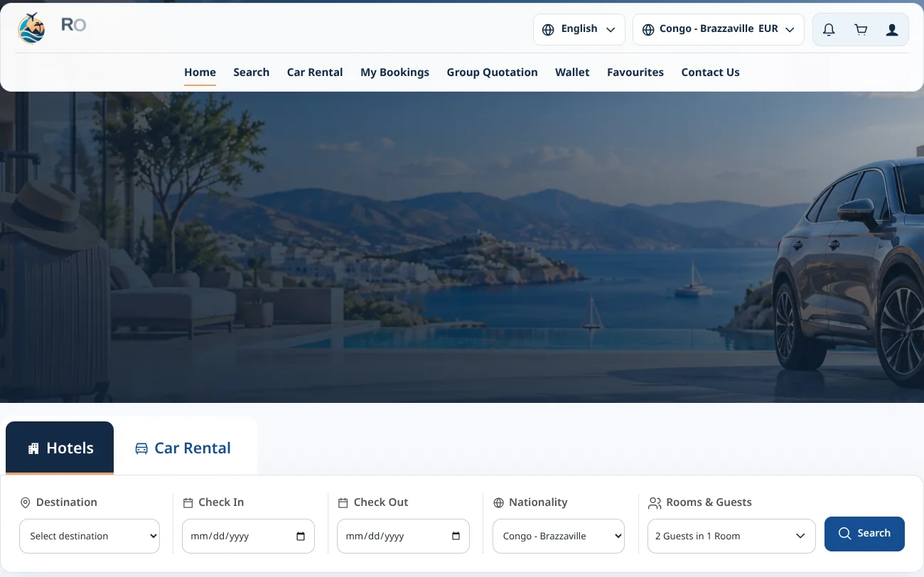Click the travel logo in the header
924x577 pixels.
[x=31, y=28]
